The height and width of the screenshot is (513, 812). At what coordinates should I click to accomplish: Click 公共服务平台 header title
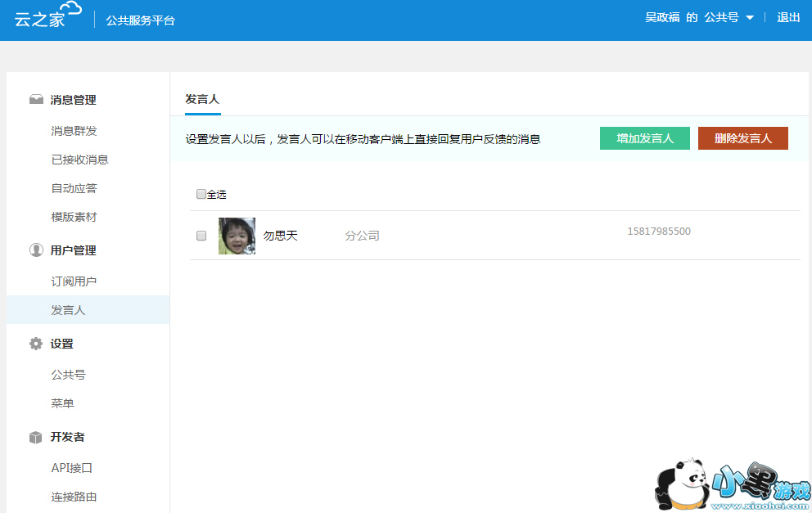pyautogui.click(x=140, y=20)
